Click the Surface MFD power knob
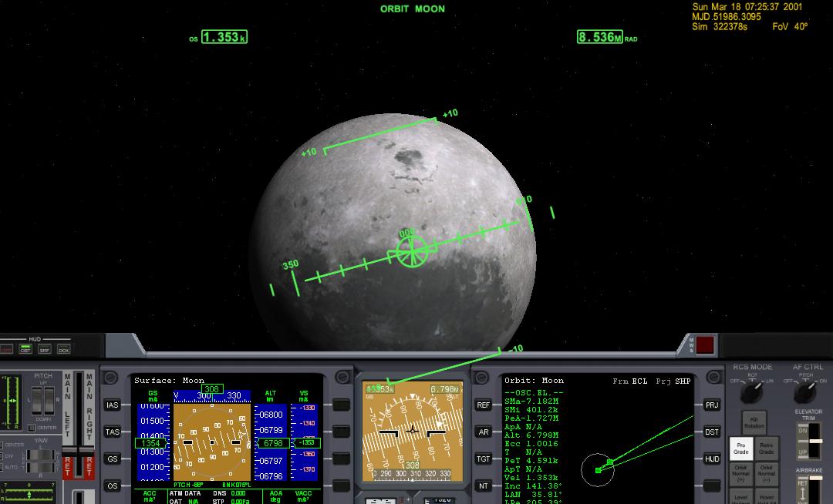Viewport: 833px width, 504px height. pos(110,377)
